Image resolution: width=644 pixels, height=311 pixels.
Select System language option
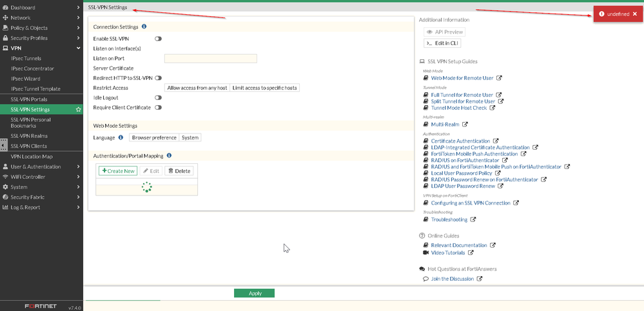(190, 137)
